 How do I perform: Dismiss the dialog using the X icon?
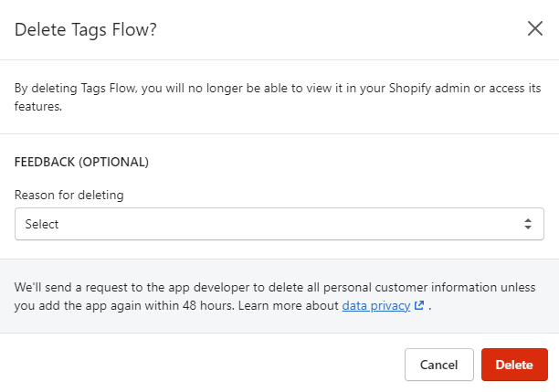pyautogui.click(x=535, y=28)
